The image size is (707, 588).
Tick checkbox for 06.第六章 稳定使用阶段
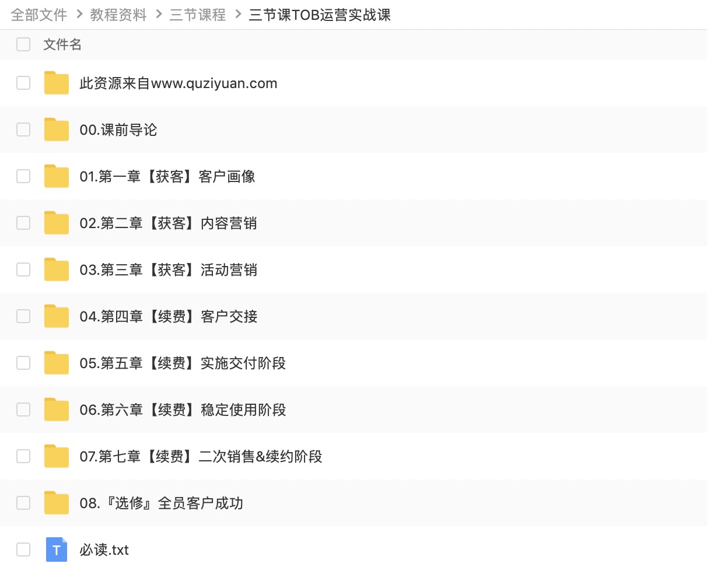[x=23, y=409]
